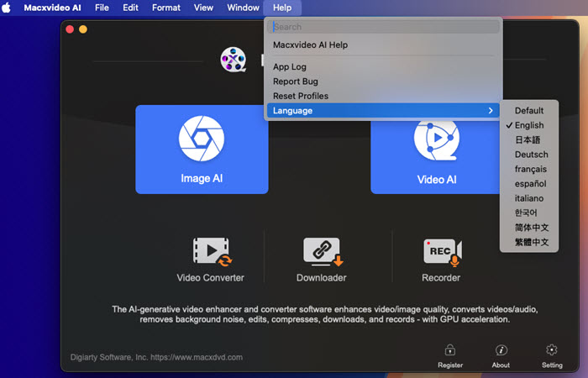588x378 pixels.
Task: Select the checked English language option
Action: pos(529,125)
